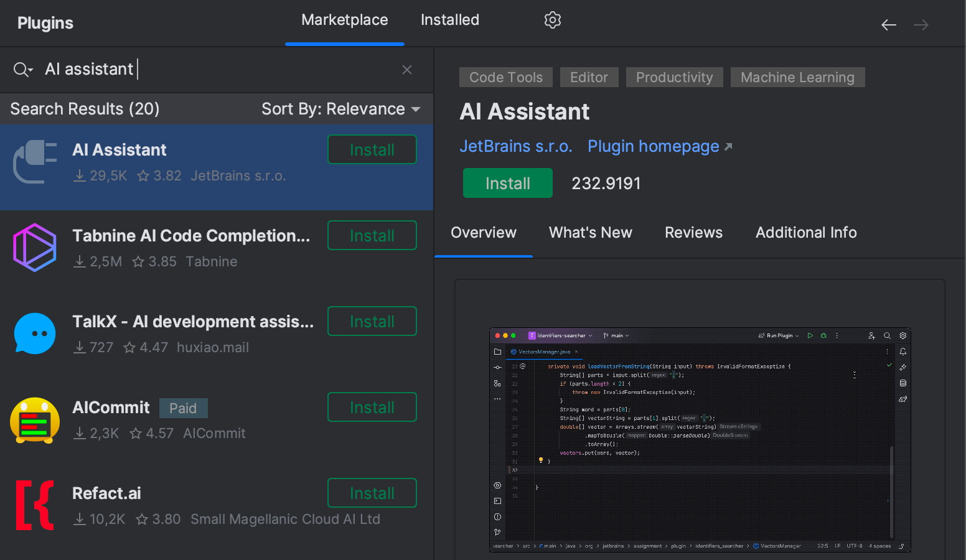View the Additional Info tab
966x560 pixels.
point(806,232)
